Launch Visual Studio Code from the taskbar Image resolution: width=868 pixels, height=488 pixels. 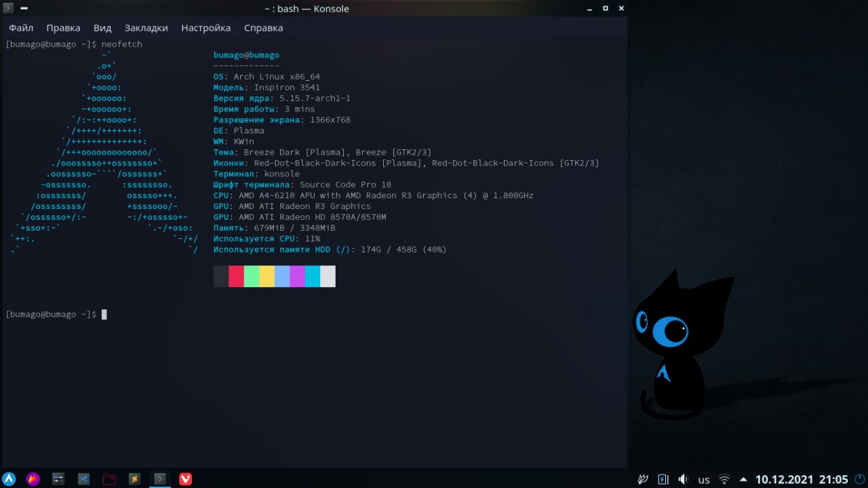[84, 478]
